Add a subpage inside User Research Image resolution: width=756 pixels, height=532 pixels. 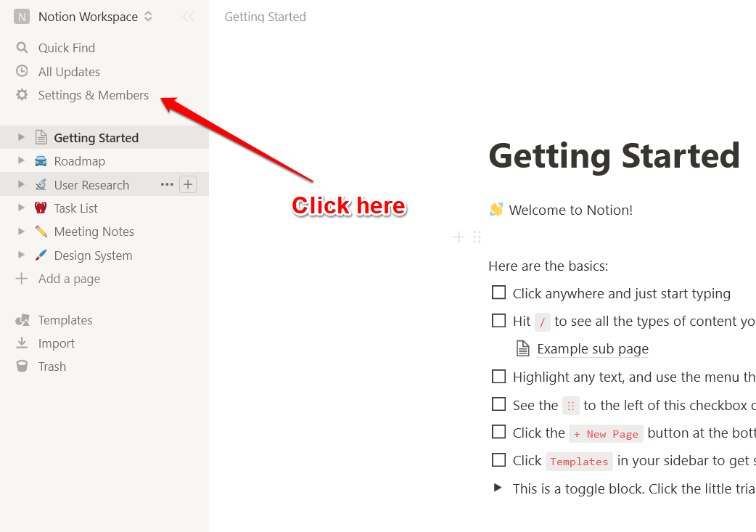pos(188,184)
